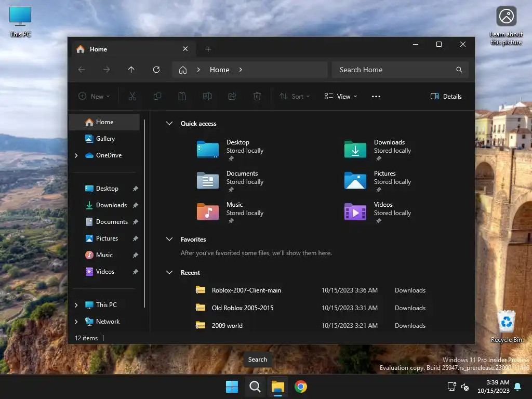The height and width of the screenshot is (399, 532).
Task: Click pin icon next to Music in sidebar
Action: pos(136,255)
